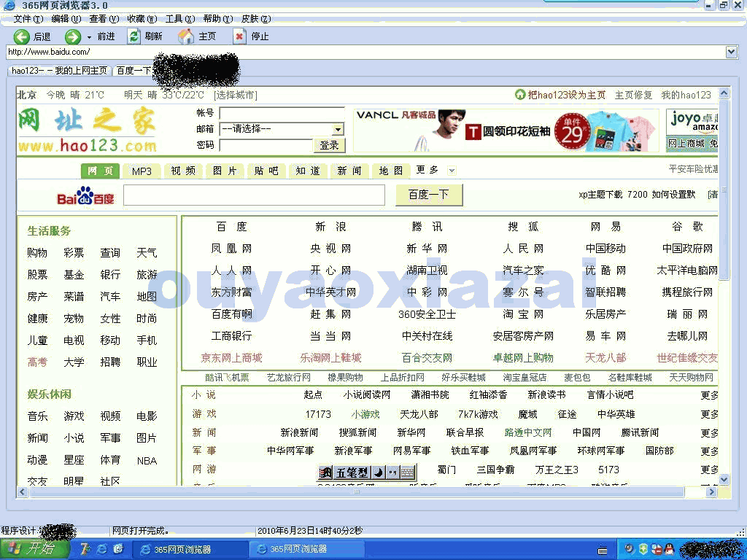Select the 贴吧 search tab

point(266,171)
